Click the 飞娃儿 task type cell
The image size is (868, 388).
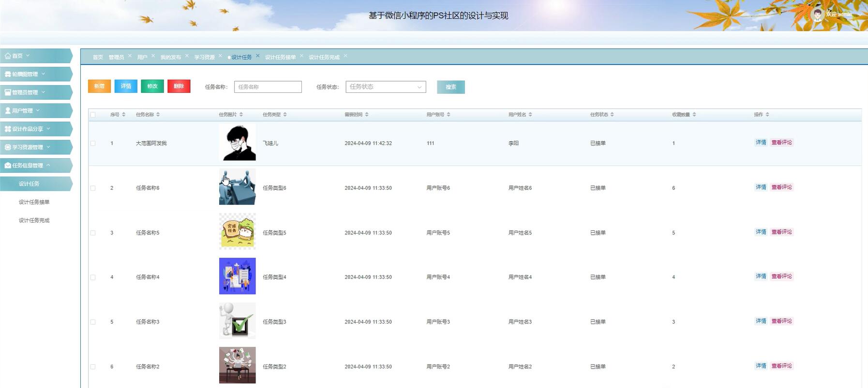coord(270,144)
